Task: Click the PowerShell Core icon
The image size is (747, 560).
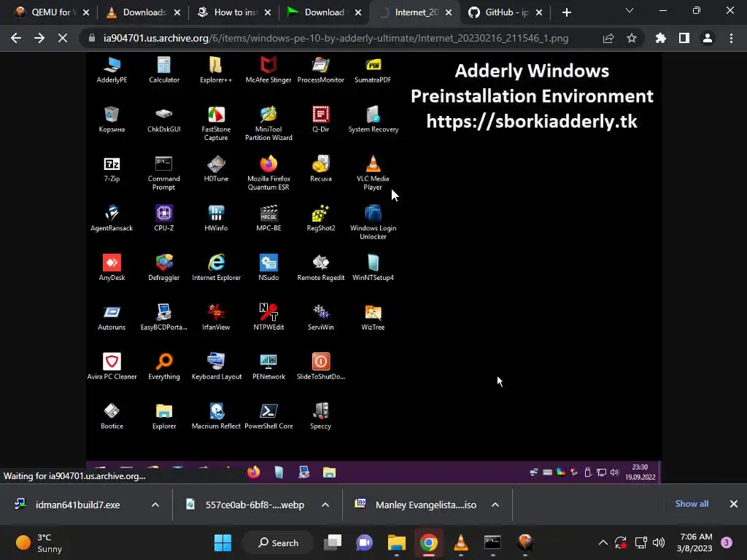Action: click(268, 416)
